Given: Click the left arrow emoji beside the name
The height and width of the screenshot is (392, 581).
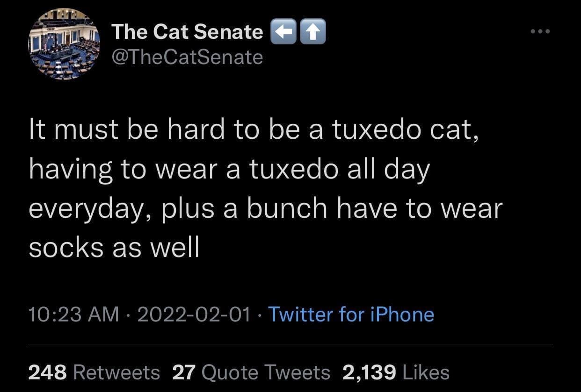Looking at the screenshot, I should click(x=283, y=33).
